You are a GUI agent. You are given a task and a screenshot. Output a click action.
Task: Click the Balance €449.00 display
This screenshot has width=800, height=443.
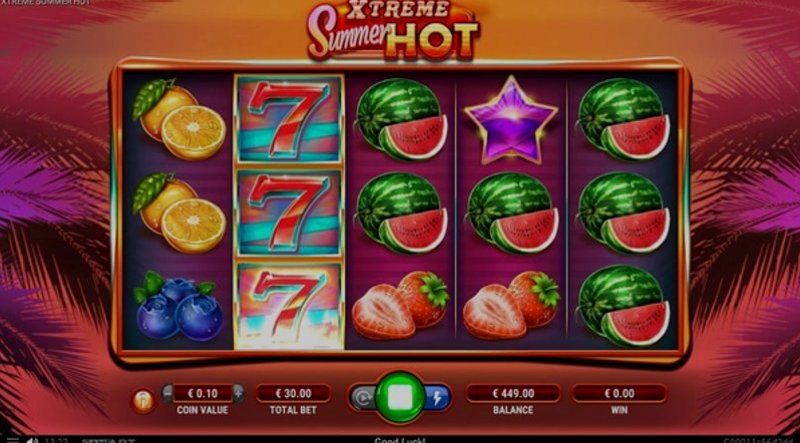(513, 393)
